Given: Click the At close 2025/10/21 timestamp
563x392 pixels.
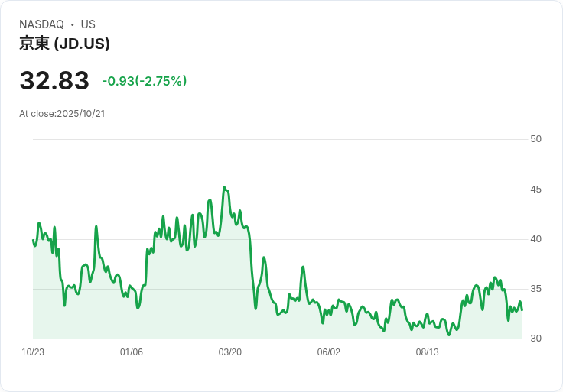Looking at the screenshot, I should [62, 114].
